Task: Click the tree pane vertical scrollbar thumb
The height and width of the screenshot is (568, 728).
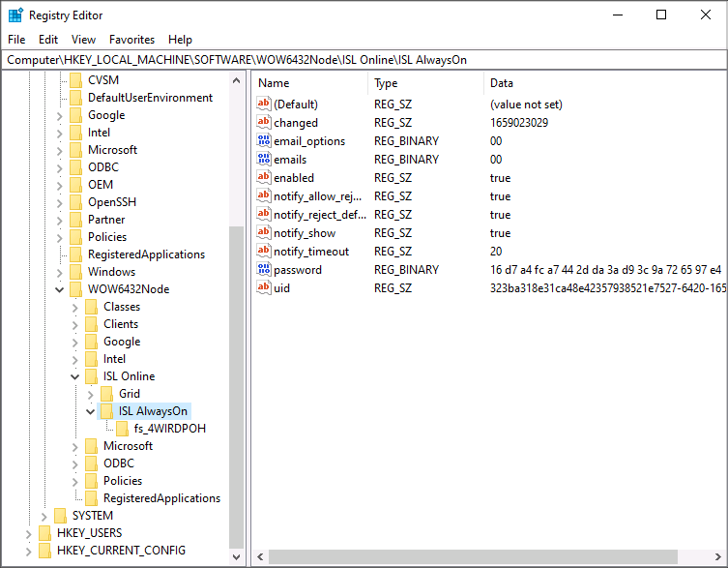Action: click(x=236, y=388)
